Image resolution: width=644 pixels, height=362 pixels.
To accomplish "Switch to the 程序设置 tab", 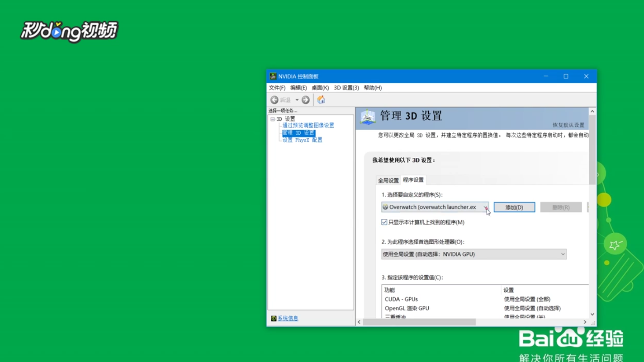I will [x=413, y=180].
